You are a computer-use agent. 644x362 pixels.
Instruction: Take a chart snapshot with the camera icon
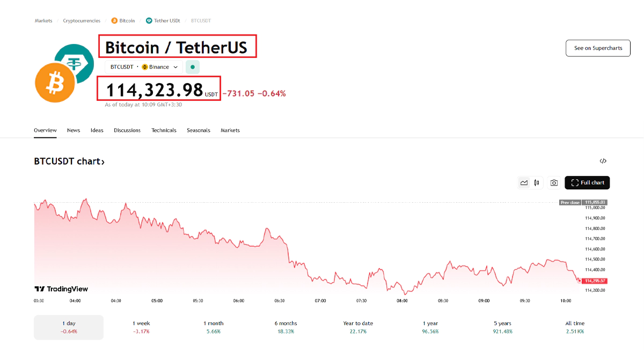tap(554, 183)
